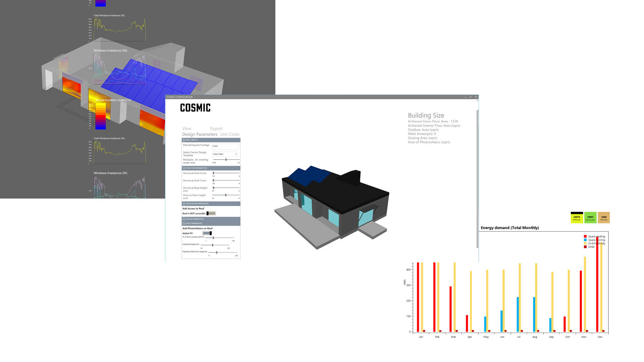Click the configurator window vertical scrollbar

[477, 179]
